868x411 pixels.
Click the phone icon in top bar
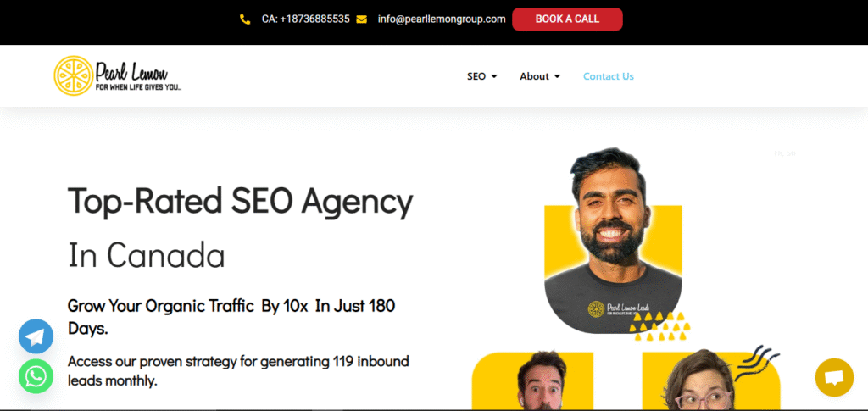click(245, 19)
